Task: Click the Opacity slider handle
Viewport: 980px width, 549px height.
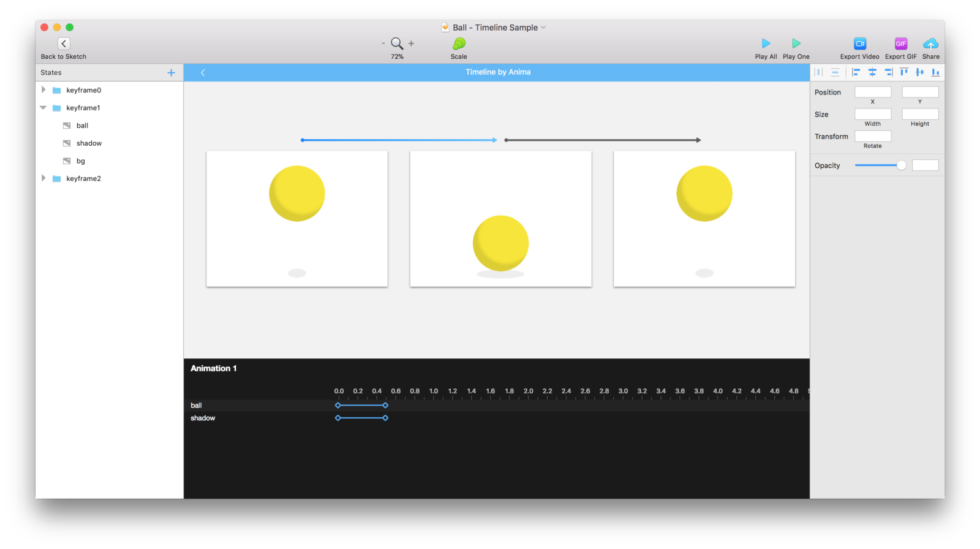Action: pyautogui.click(x=901, y=165)
